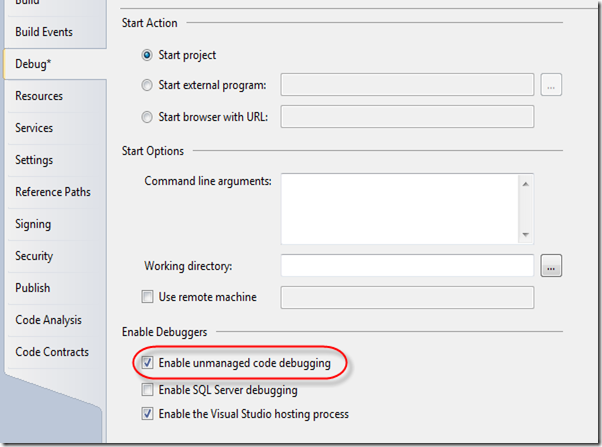This screenshot has height=447, width=602.
Task: Choose the Start external program option
Action: click(149, 86)
